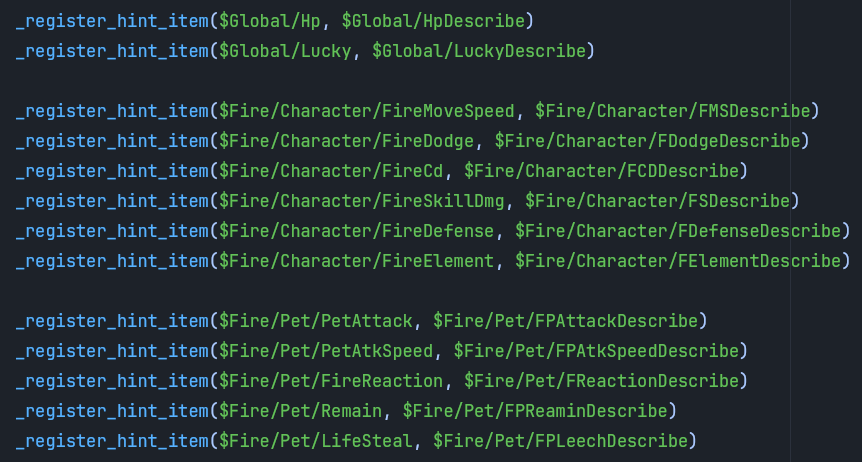Click $Fire/Character/FireDefense node reference

(x=357, y=231)
